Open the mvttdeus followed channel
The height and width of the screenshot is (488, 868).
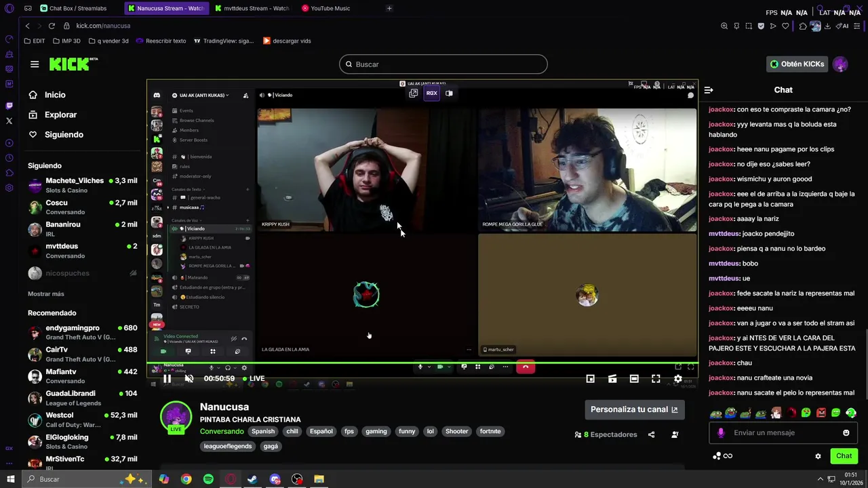[x=82, y=251]
